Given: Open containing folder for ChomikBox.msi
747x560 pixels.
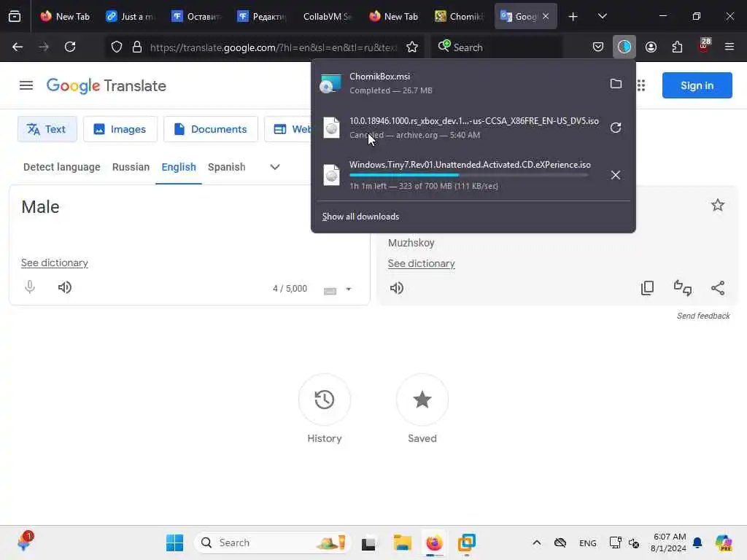Looking at the screenshot, I should click(x=616, y=84).
